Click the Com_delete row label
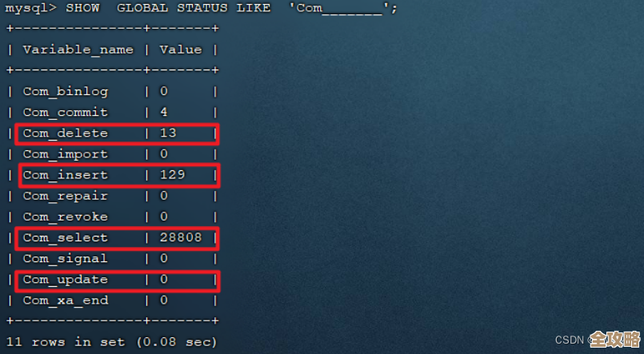Viewport: 644px width, 354px height. pyautogui.click(x=65, y=133)
